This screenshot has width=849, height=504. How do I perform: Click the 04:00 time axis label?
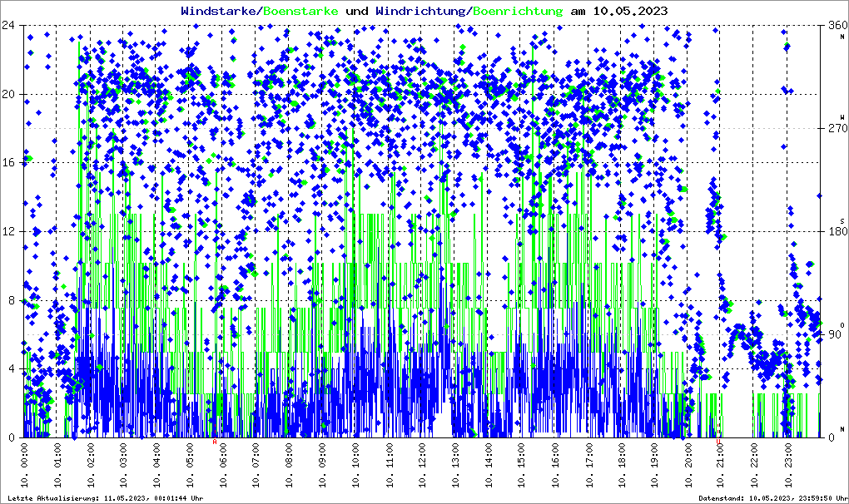coord(156,465)
